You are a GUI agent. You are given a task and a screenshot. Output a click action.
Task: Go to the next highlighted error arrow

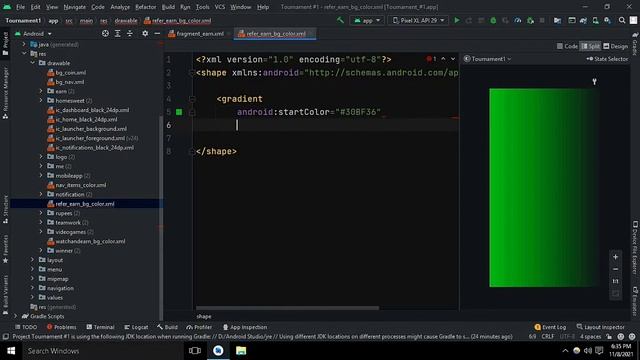453,59
